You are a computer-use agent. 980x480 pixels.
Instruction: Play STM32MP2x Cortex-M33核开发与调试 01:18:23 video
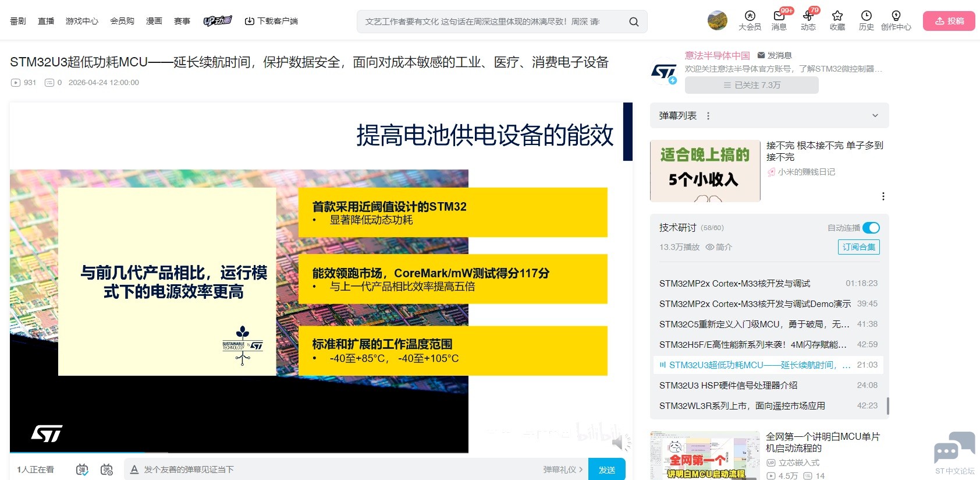click(768, 284)
